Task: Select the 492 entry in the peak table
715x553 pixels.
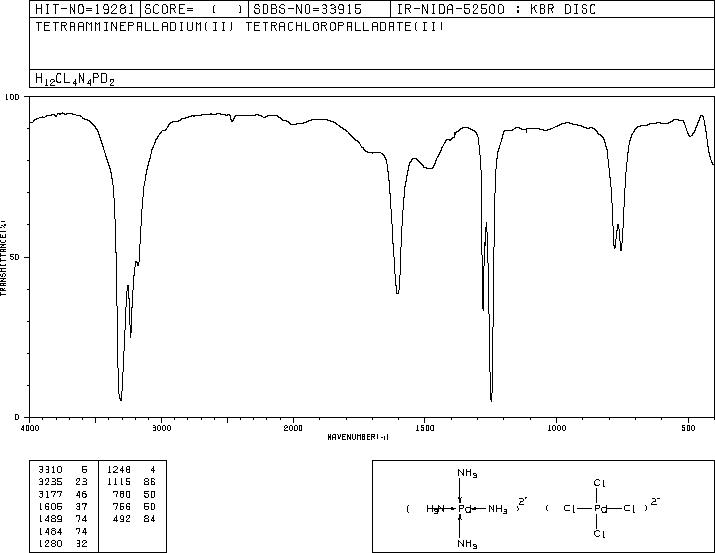Action: [122, 519]
